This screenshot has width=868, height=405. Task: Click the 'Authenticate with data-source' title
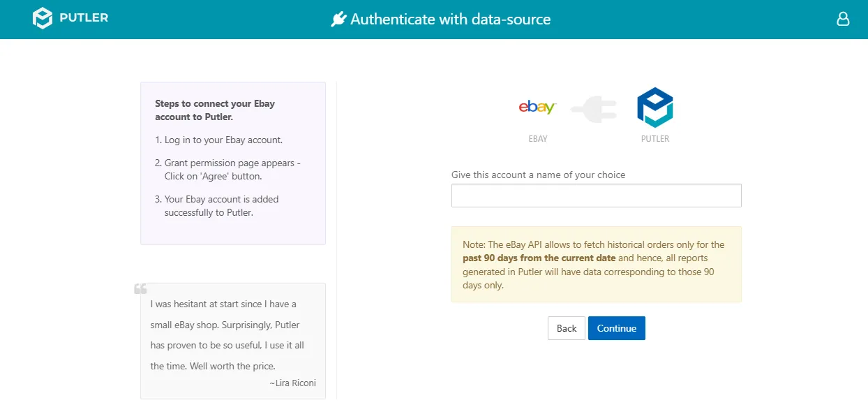[x=451, y=20]
